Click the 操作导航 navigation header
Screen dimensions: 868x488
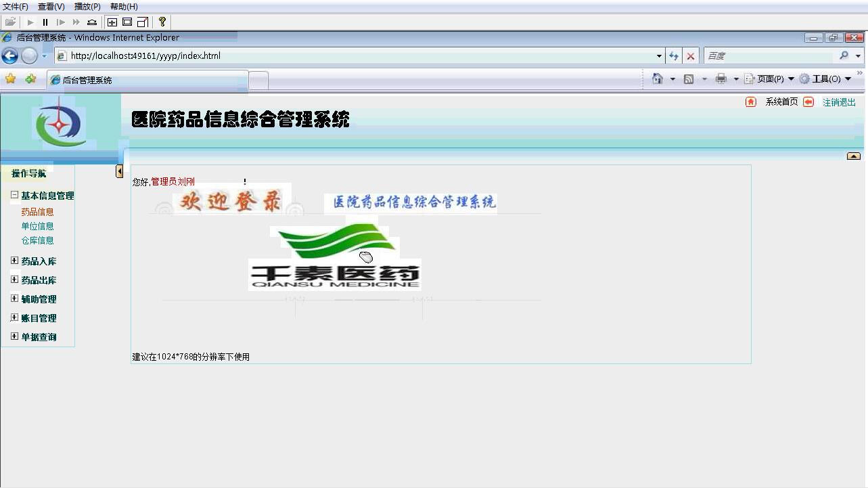pyautogui.click(x=28, y=173)
